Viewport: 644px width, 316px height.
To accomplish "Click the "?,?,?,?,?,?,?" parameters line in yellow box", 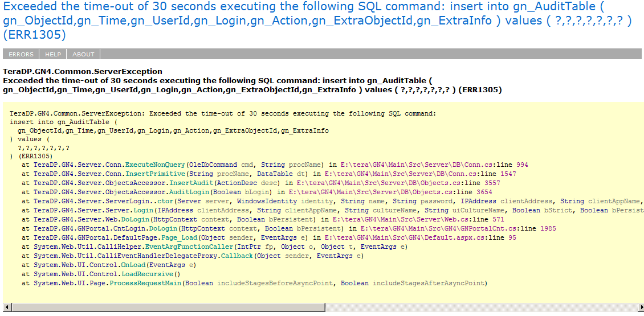I will click(43, 147).
